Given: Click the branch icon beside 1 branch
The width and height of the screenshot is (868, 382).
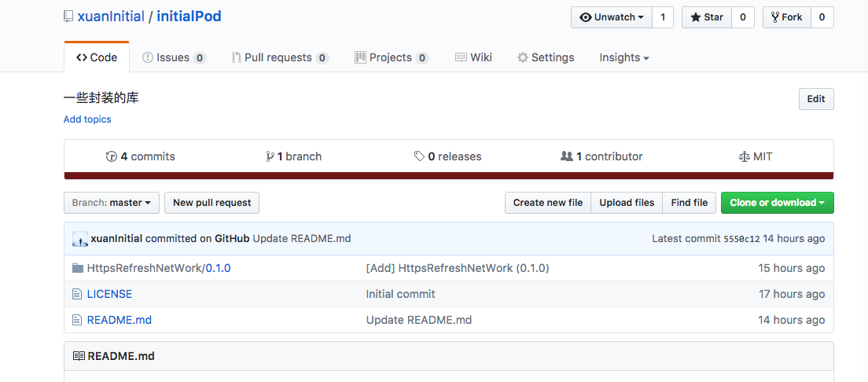Looking at the screenshot, I should 270,156.
